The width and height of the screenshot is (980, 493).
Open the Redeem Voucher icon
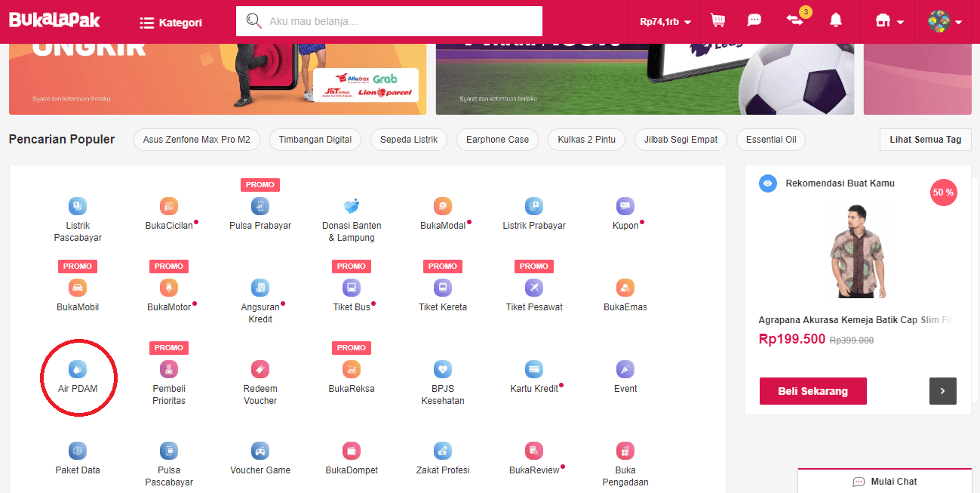[x=260, y=369]
